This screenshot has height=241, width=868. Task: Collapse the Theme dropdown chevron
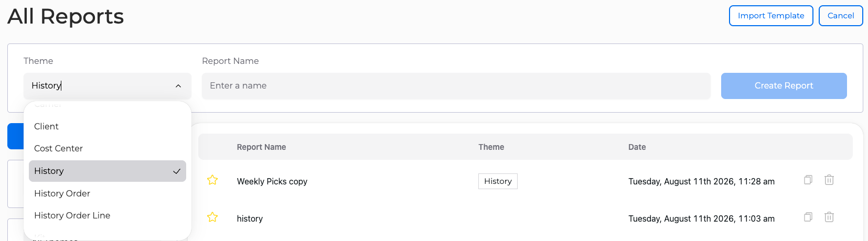pos(178,86)
